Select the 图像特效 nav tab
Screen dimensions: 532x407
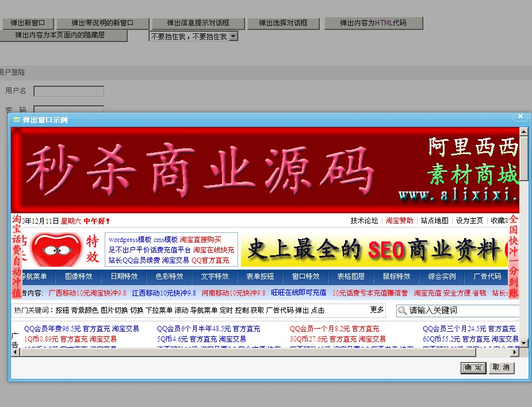(79, 277)
